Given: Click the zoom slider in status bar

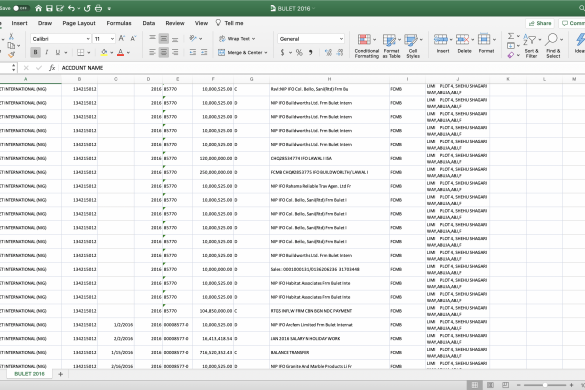Looking at the screenshot, I should (545, 385).
